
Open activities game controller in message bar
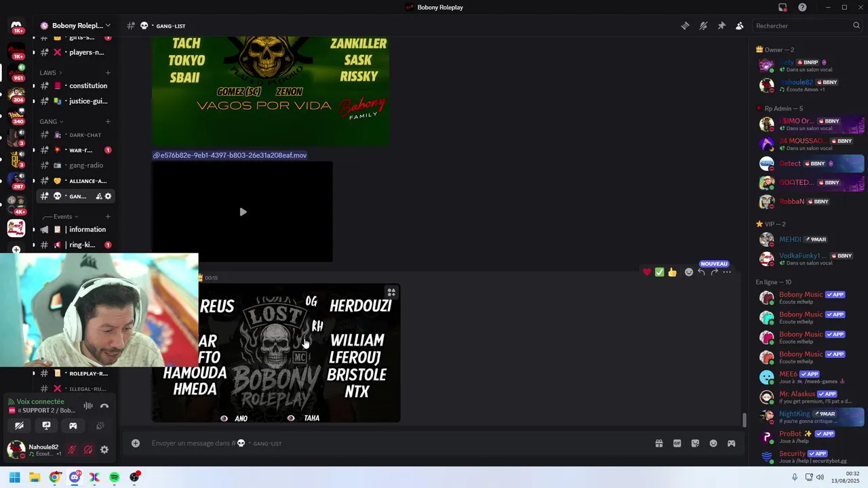tap(731, 443)
